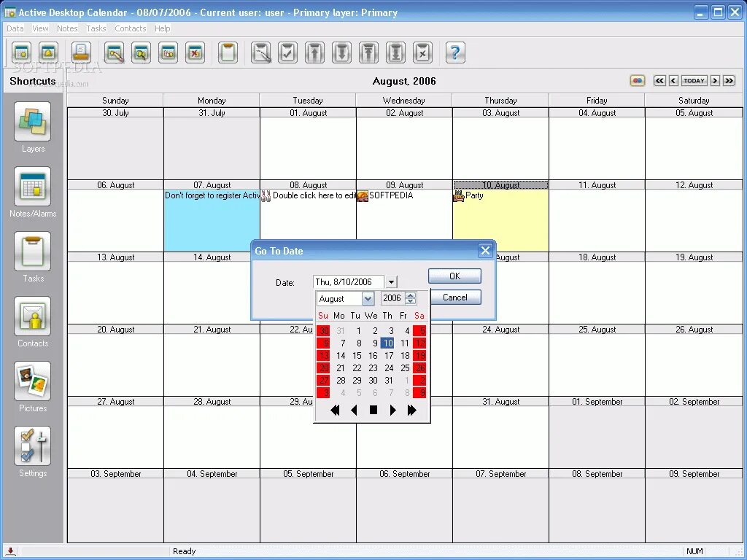The width and height of the screenshot is (747, 560).
Task: Click the move note toolbar icon
Action: pos(168,52)
